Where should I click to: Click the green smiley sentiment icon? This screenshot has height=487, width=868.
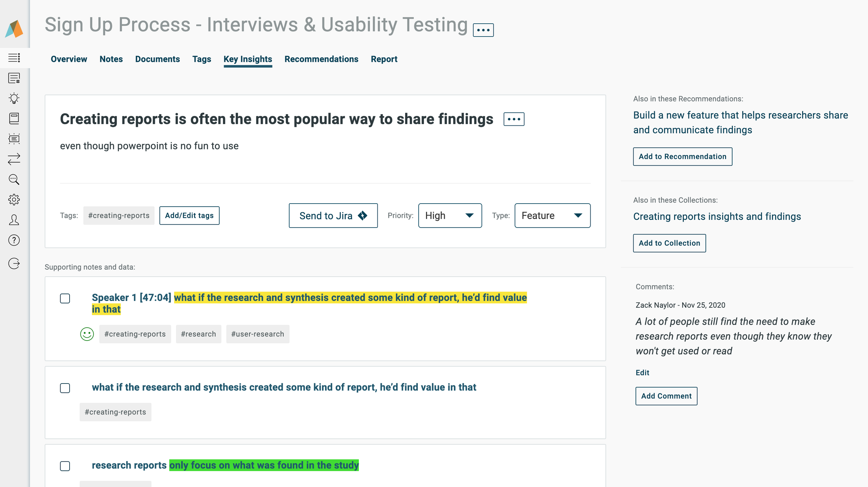pyautogui.click(x=87, y=334)
